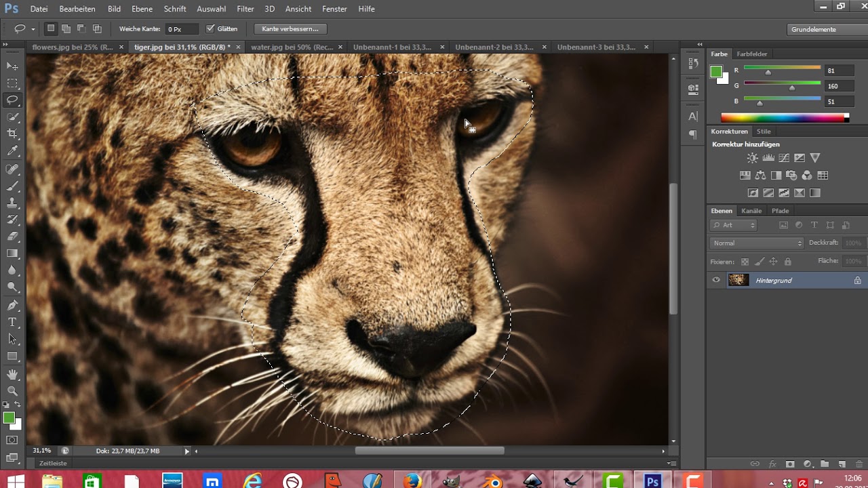Add a Levels adjustment

click(x=768, y=158)
